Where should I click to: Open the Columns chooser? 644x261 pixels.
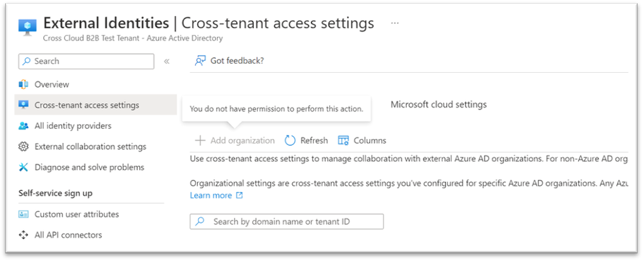click(362, 140)
